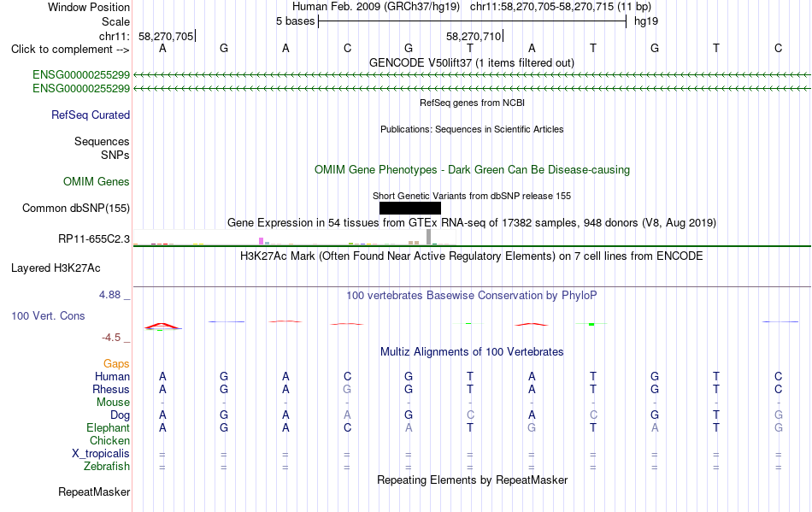This screenshot has height=512, width=812.
Task: Open the Layered H3K27Ac track label
Action: tap(56, 268)
